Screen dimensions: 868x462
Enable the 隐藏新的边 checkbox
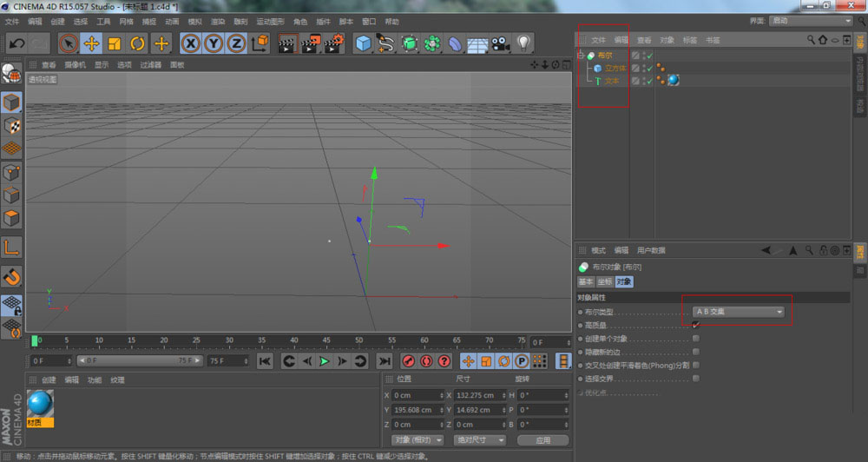pos(696,352)
